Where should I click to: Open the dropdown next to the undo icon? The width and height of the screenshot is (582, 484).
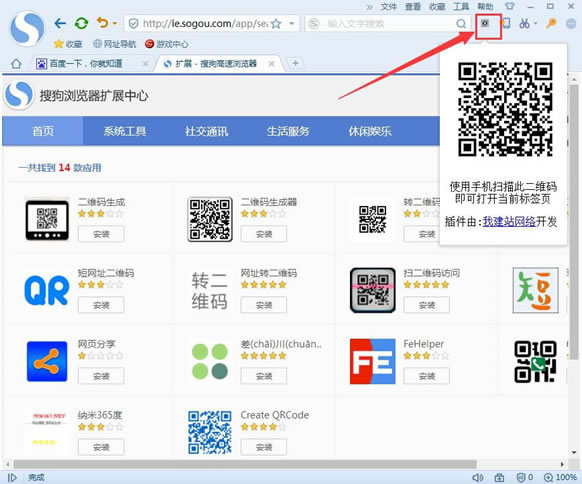(x=115, y=23)
